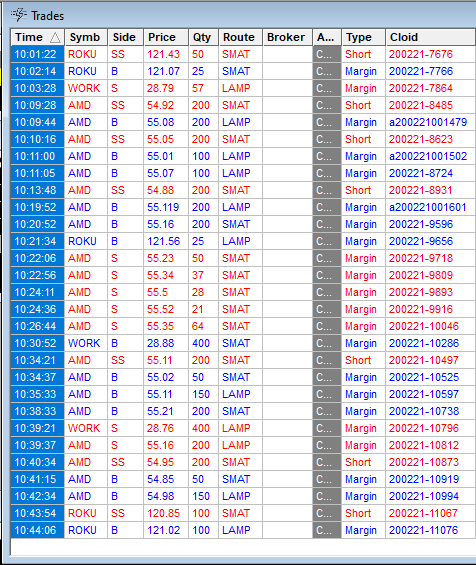This screenshot has width=476, height=565.
Task: Click price 54.95 at 10:40:34
Action: coord(160,462)
